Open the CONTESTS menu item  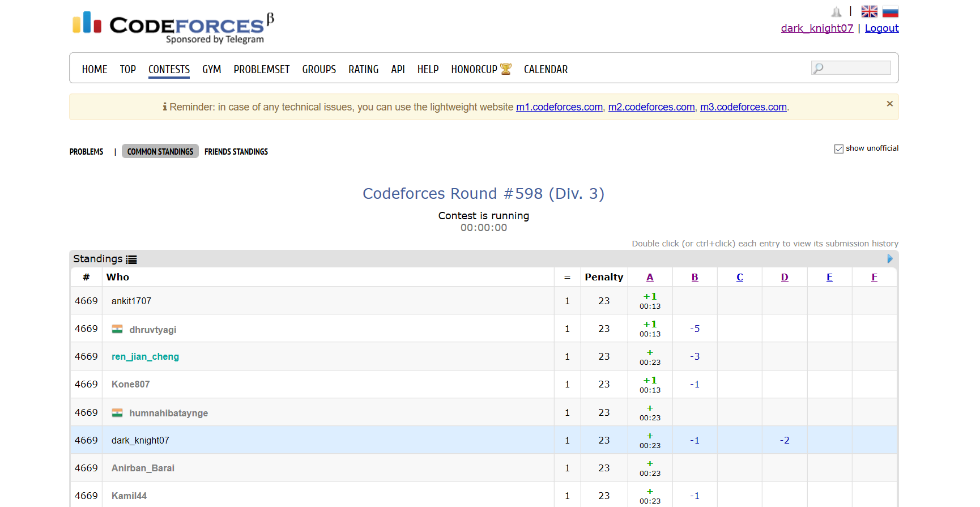[169, 69]
